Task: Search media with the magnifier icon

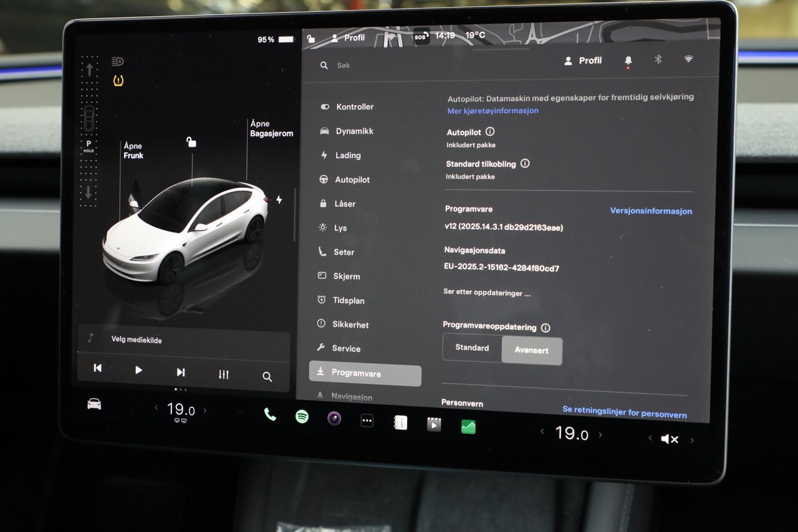Action: [267, 376]
